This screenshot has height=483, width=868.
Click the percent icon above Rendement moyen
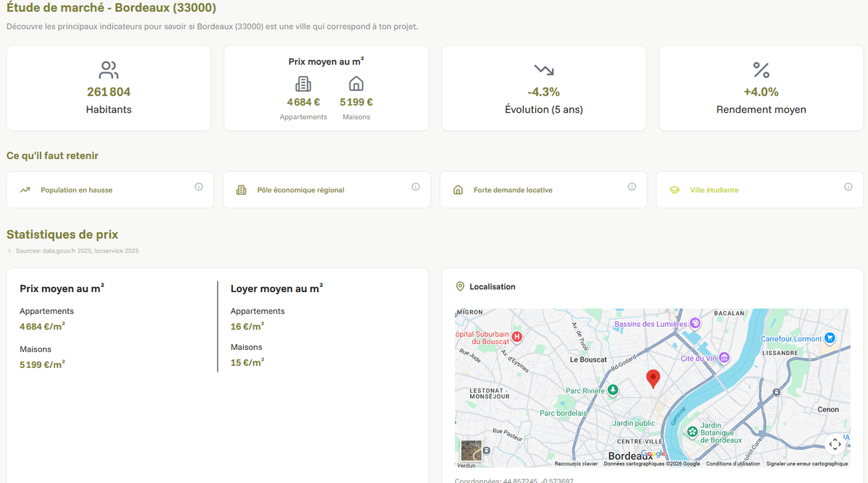[x=761, y=70]
